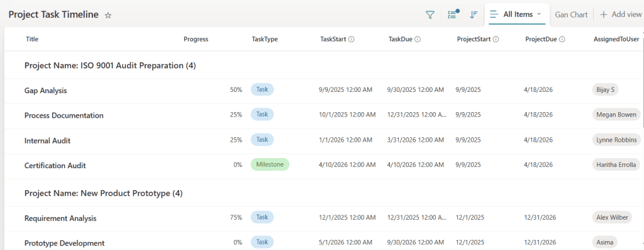Click the 3/31/2026 12:00 AM due date cell
This screenshot has height=250, width=644.
(415, 140)
